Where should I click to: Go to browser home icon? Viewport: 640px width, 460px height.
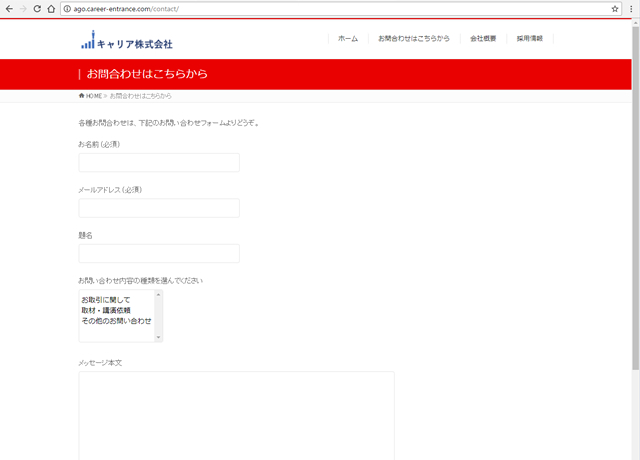tap(51, 9)
